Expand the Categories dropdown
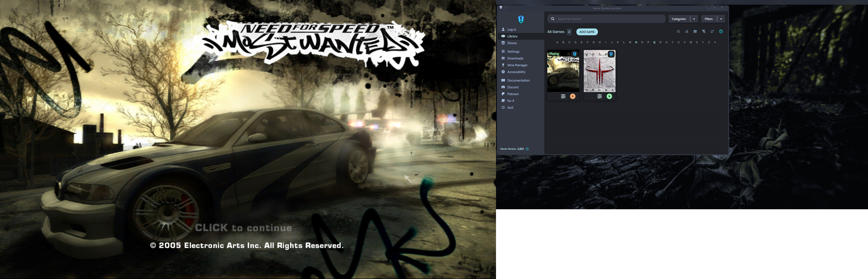The image size is (868, 279). (694, 19)
